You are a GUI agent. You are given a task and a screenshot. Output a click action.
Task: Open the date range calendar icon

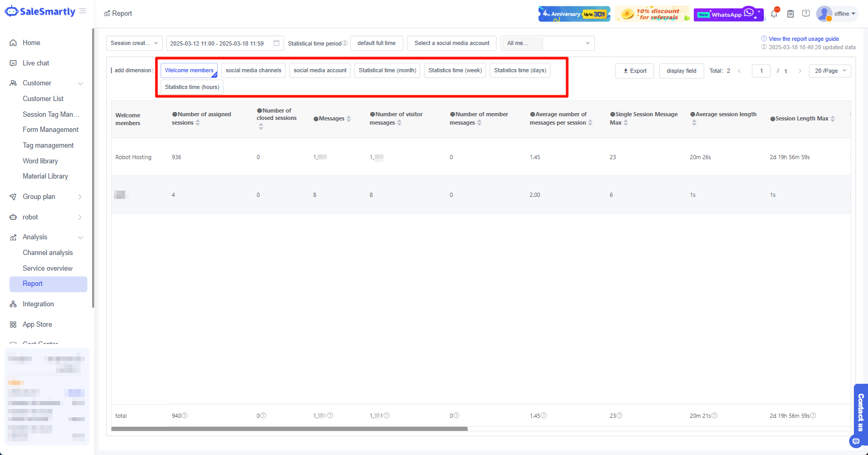(x=277, y=43)
